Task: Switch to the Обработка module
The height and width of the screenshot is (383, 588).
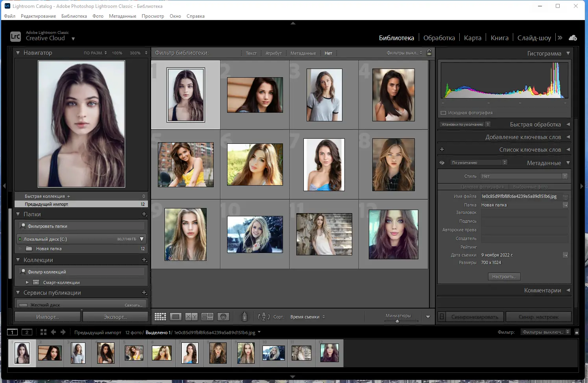Action: coord(439,38)
